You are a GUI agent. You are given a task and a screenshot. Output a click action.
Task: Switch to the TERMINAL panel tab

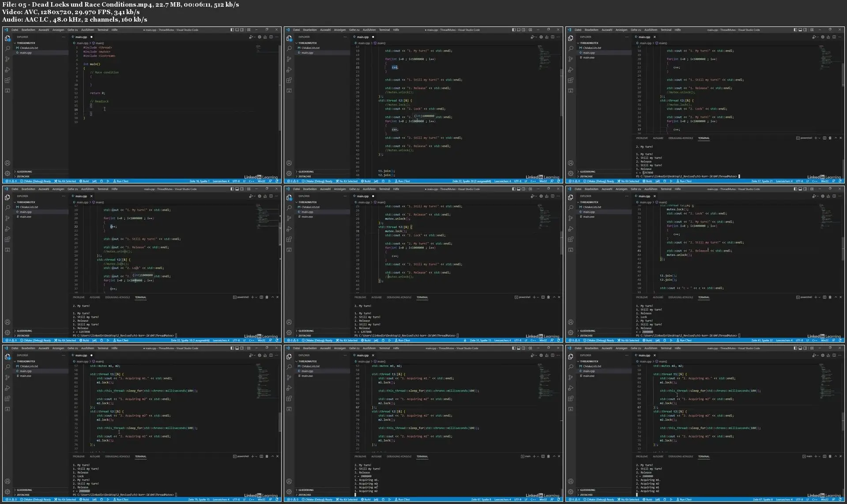point(141,297)
